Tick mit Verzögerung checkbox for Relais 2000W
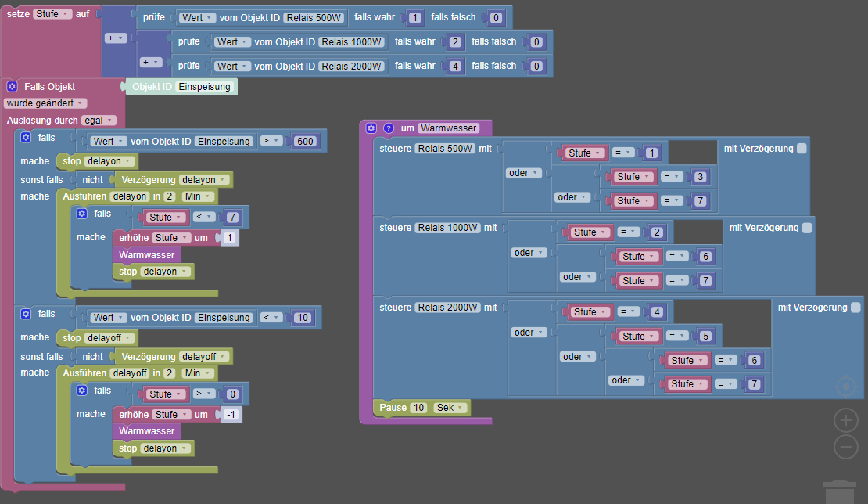Image resolution: width=868 pixels, height=504 pixels. 855,308
